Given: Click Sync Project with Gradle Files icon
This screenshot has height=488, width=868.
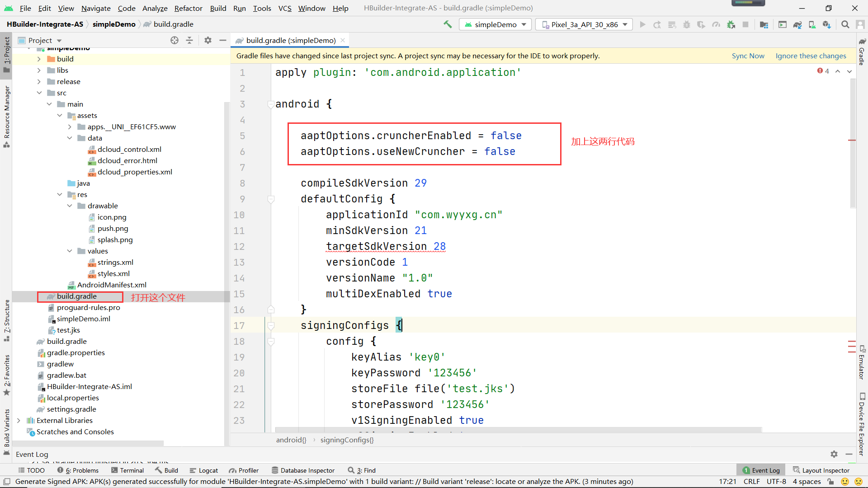Looking at the screenshot, I should pyautogui.click(x=797, y=24).
